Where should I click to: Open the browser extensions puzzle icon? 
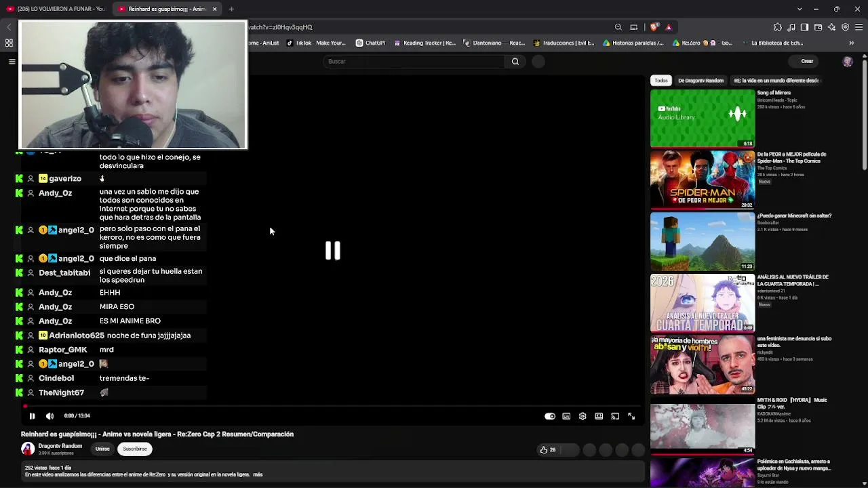(777, 27)
